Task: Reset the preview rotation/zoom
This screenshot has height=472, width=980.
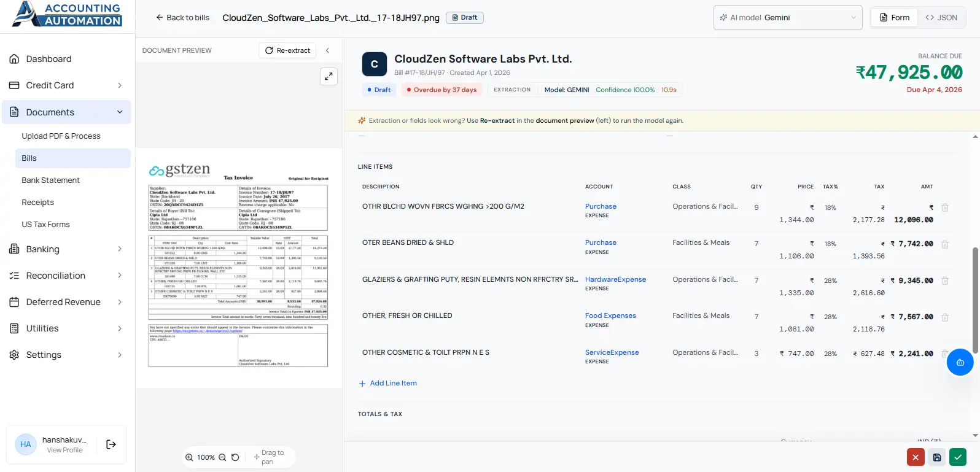Action: [235, 457]
